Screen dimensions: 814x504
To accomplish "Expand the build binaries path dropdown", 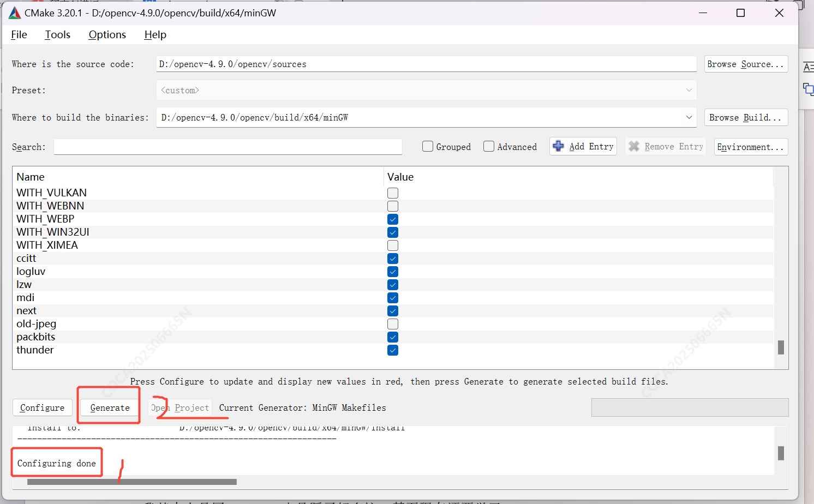I will point(689,117).
